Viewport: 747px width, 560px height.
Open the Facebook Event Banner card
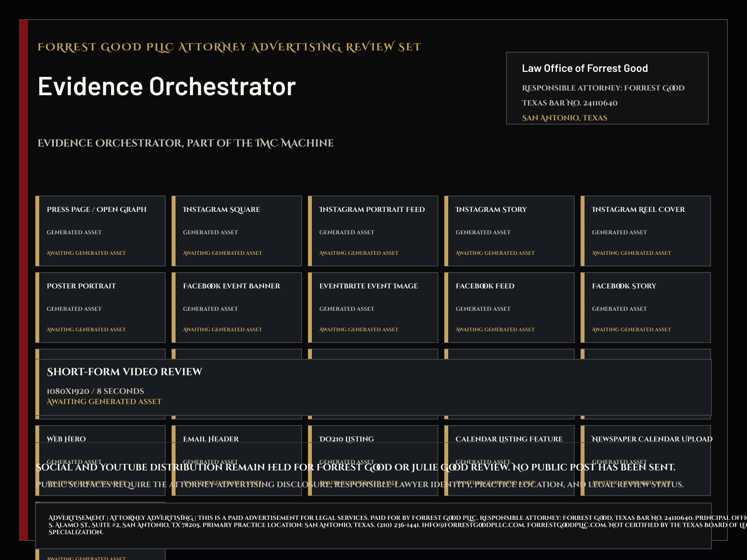(237, 308)
